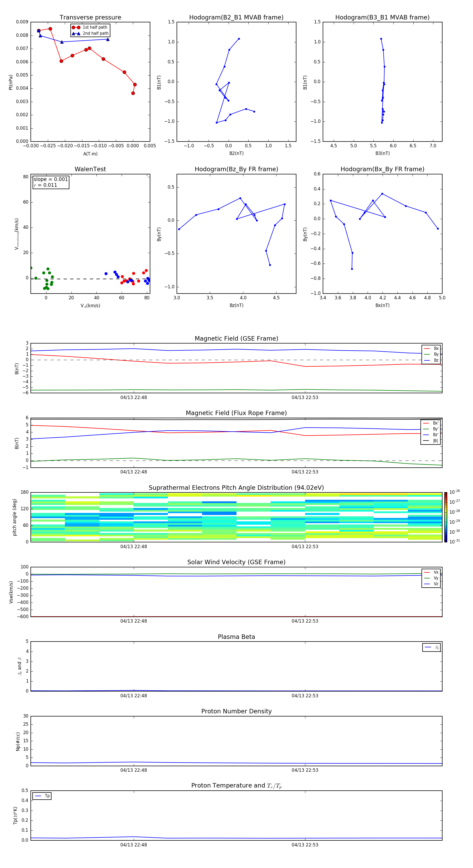The image size is (473, 868).
Task: Click the 'Np(#/cc)' axis label
Action: (18, 741)
